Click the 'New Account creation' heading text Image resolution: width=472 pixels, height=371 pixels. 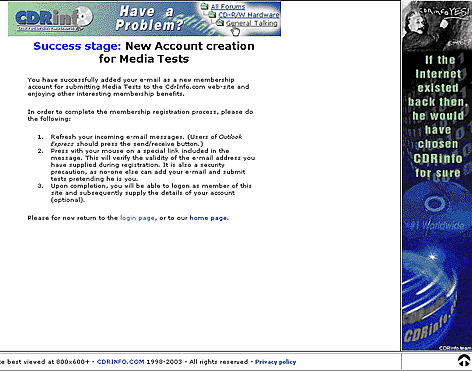[x=190, y=46]
